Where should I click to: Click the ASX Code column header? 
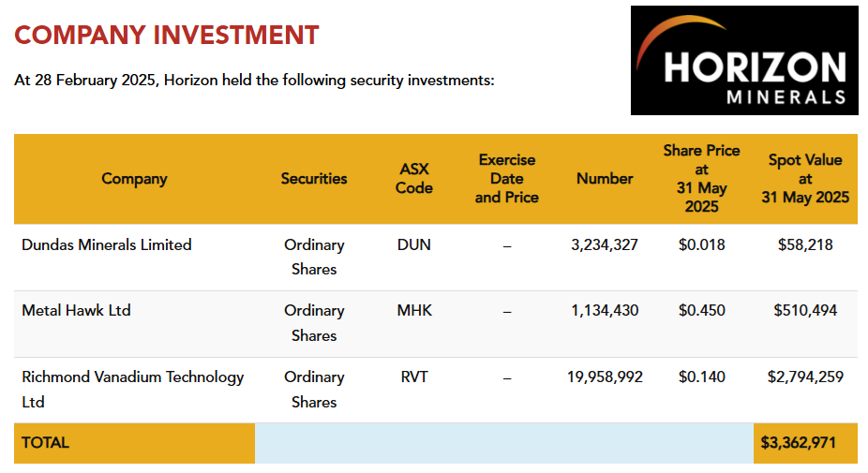pos(413,178)
